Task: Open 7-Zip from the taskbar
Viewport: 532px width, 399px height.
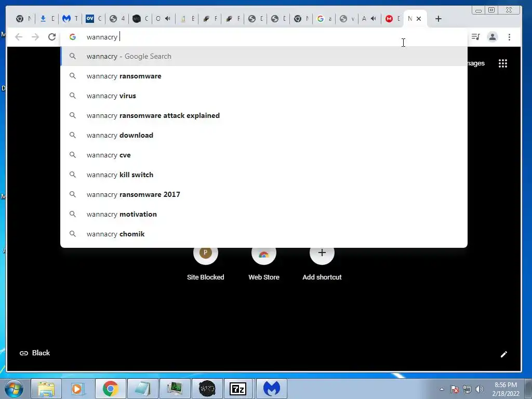Action: pos(238,389)
